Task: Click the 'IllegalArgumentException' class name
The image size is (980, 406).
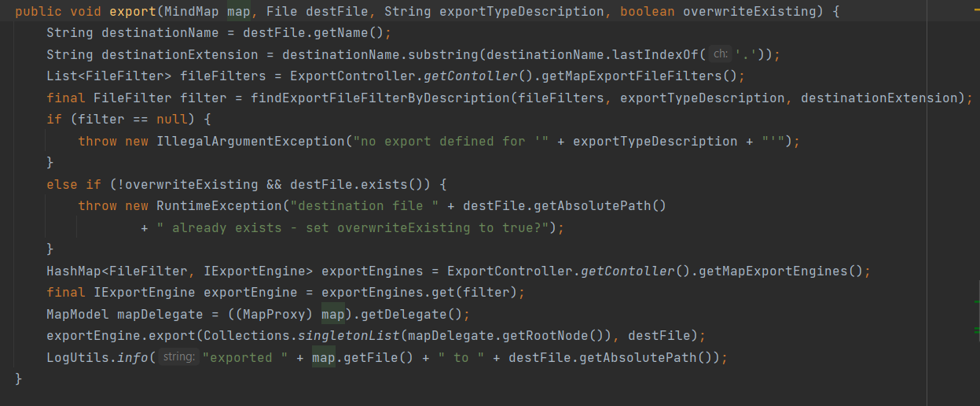Action: (x=251, y=142)
